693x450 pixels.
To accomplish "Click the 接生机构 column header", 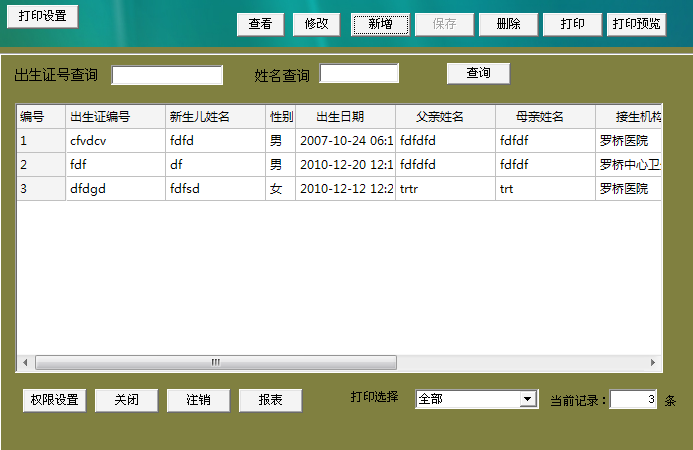I will click(x=628, y=117).
